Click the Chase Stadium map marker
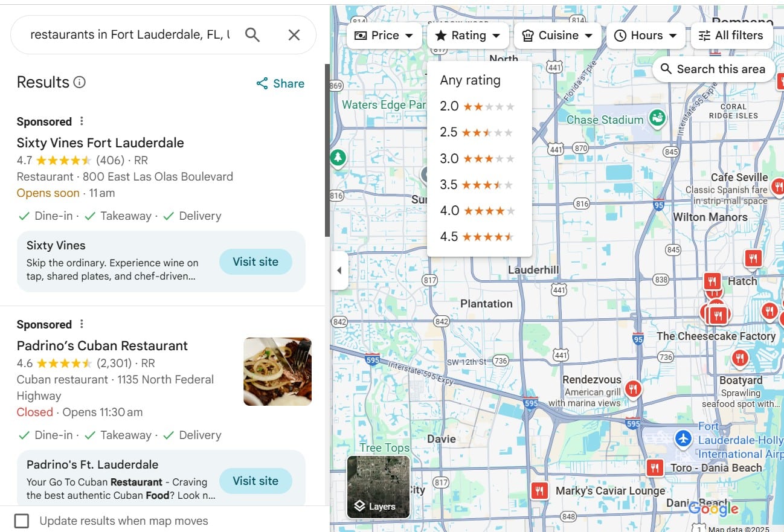The image size is (784, 532). [657, 118]
